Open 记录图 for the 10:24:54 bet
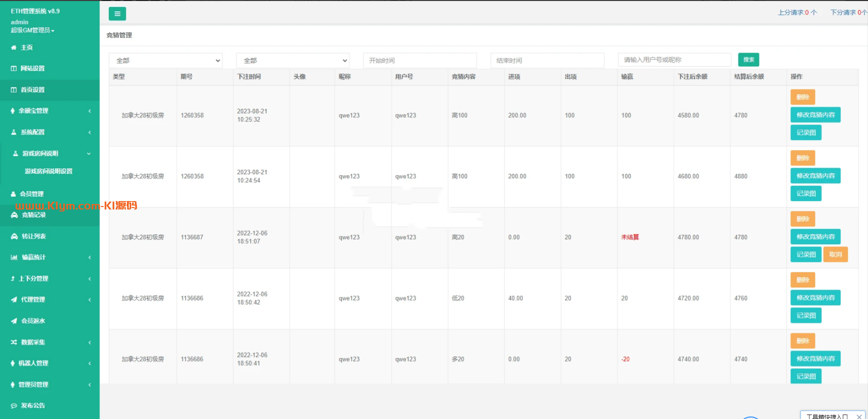Image resolution: width=868 pixels, height=419 pixels. pyautogui.click(x=806, y=194)
